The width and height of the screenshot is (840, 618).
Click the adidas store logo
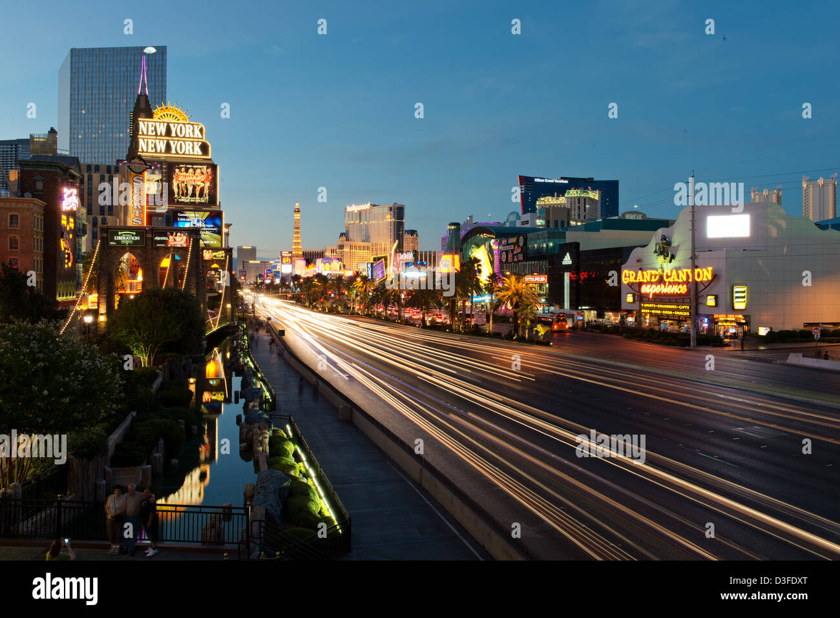(567, 260)
